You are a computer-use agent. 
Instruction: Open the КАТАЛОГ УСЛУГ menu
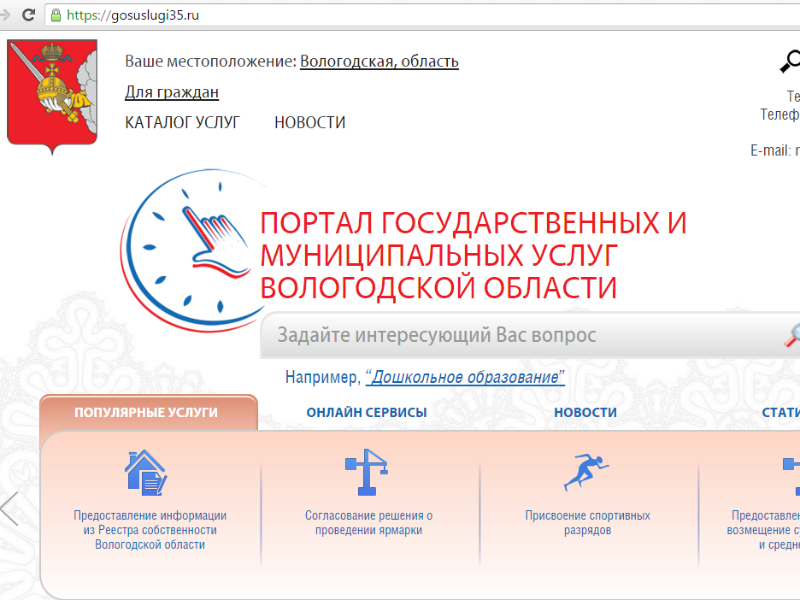click(x=182, y=122)
